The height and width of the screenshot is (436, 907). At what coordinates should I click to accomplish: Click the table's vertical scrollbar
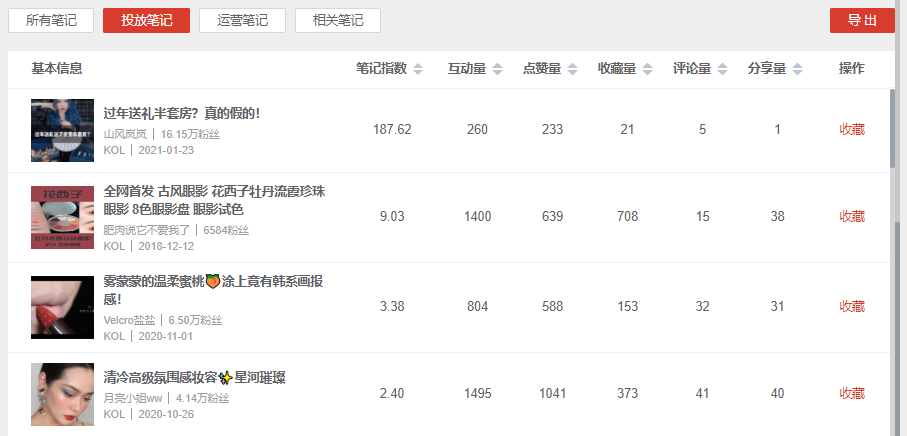click(893, 128)
